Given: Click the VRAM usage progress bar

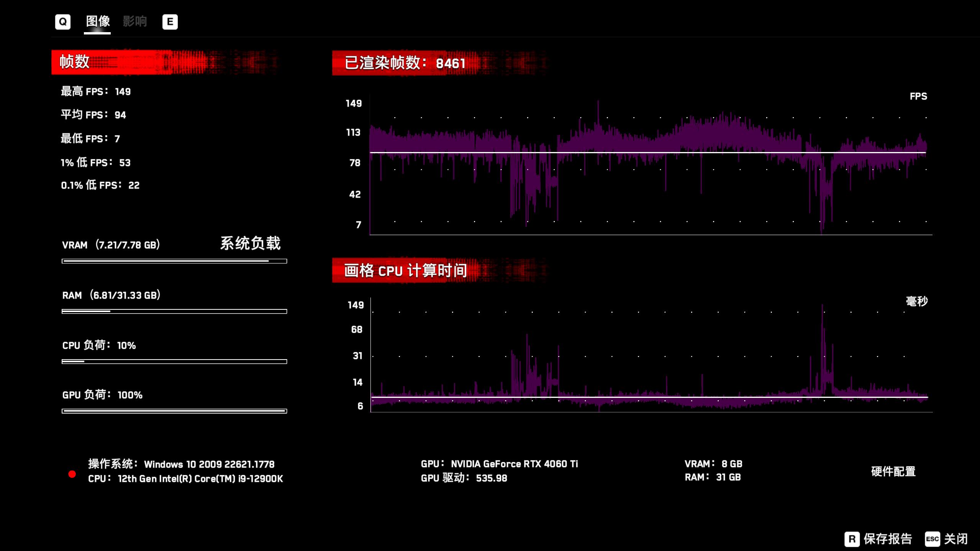Looking at the screenshot, I should point(174,261).
